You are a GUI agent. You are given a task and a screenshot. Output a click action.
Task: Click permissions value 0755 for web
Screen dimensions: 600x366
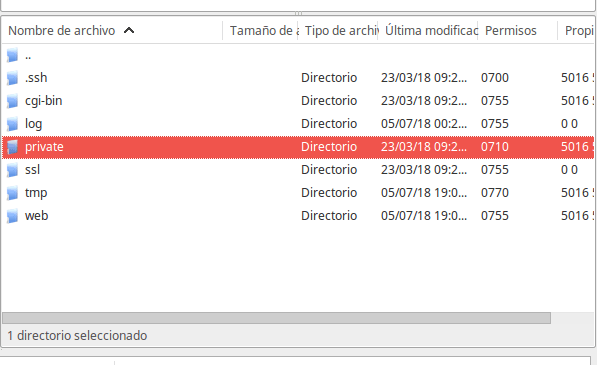tap(495, 216)
